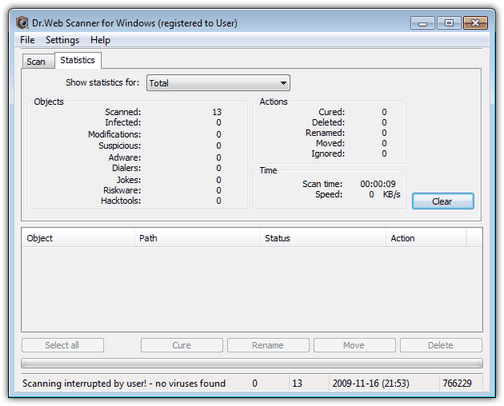
Task: Click status text 'Scanning interrupted by user!'
Action: click(x=84, y=384)
